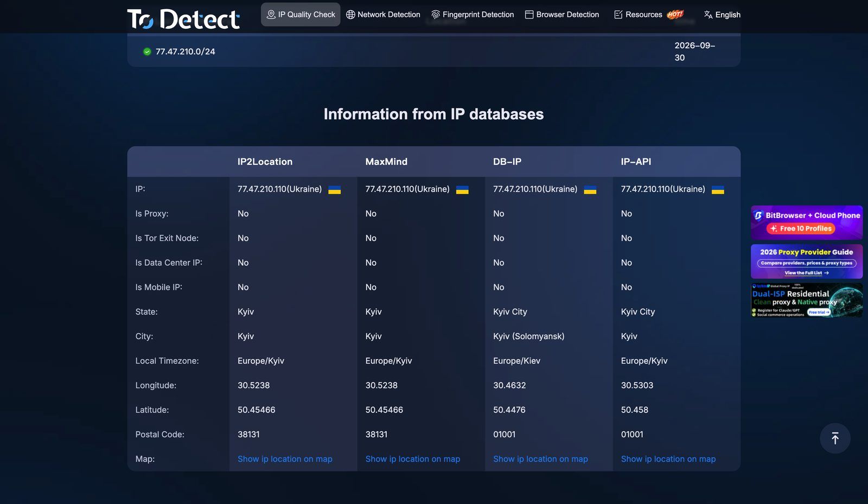Click the IP-API latitude 50.458
Viewport: 868px width, 504px height.
click(635, 410)
